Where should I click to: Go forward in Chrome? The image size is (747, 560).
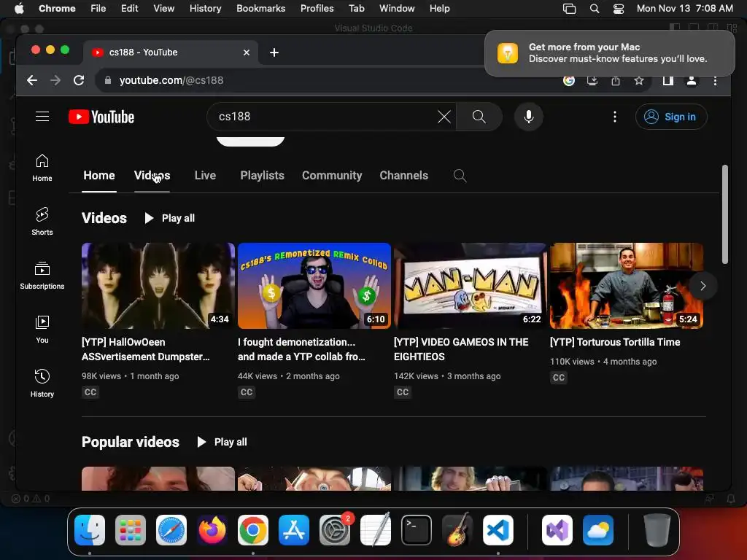pyautogui.click(x=55, y=80)
